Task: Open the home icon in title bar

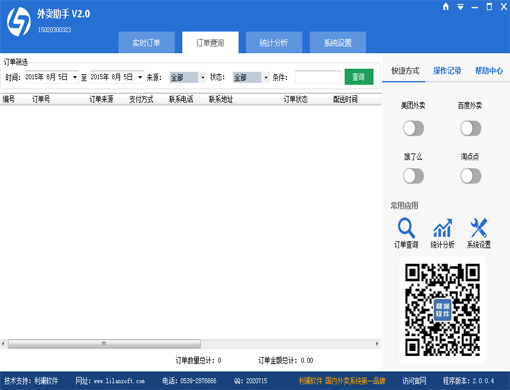Action: pos(446,7)
